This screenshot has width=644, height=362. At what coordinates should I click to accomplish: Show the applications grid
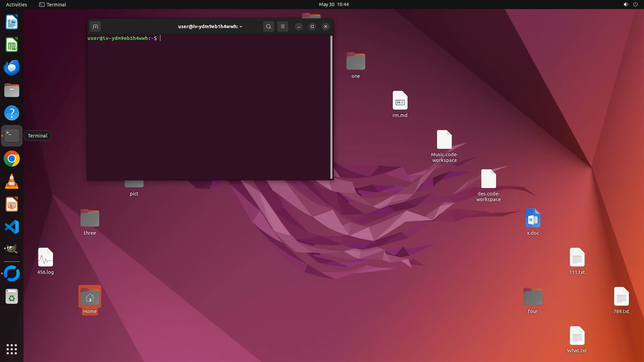[x=12, y=349]
